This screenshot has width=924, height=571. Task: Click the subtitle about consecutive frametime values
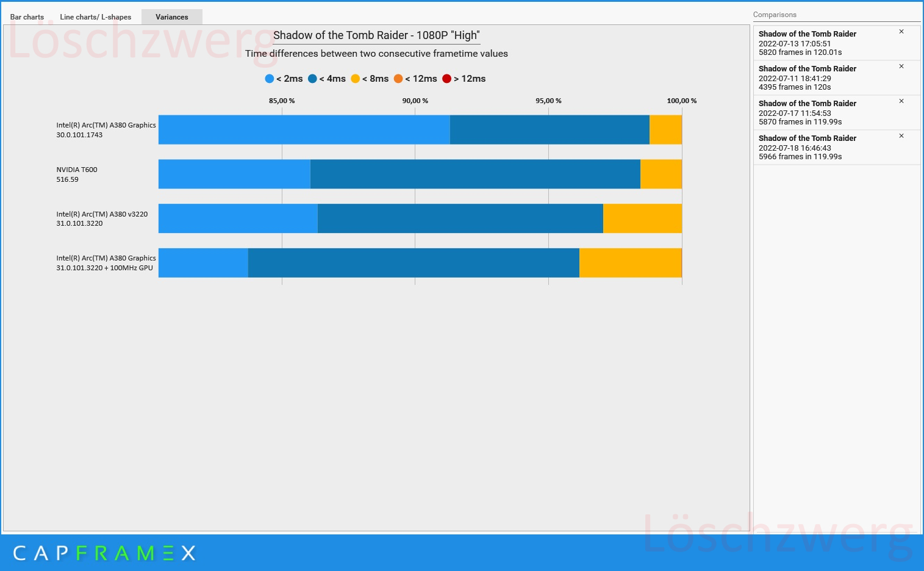pos(376,54)
